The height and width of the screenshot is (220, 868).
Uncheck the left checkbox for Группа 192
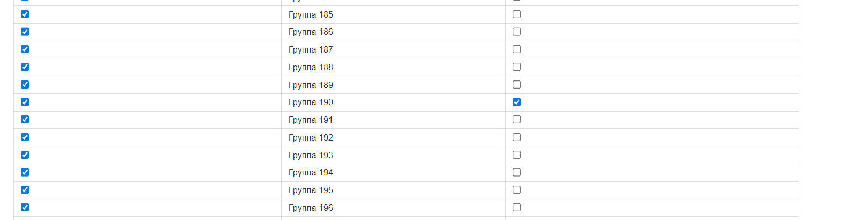25,137
